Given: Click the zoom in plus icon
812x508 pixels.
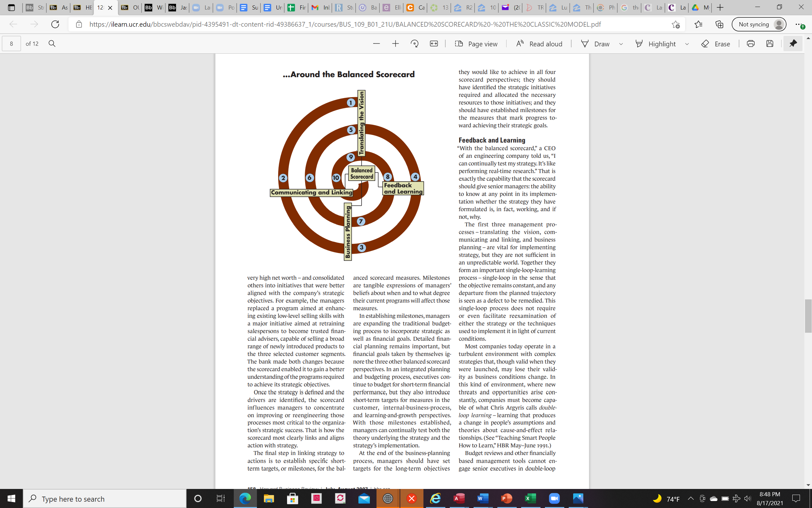Looking at the screenshot, I should click(395, 44).
